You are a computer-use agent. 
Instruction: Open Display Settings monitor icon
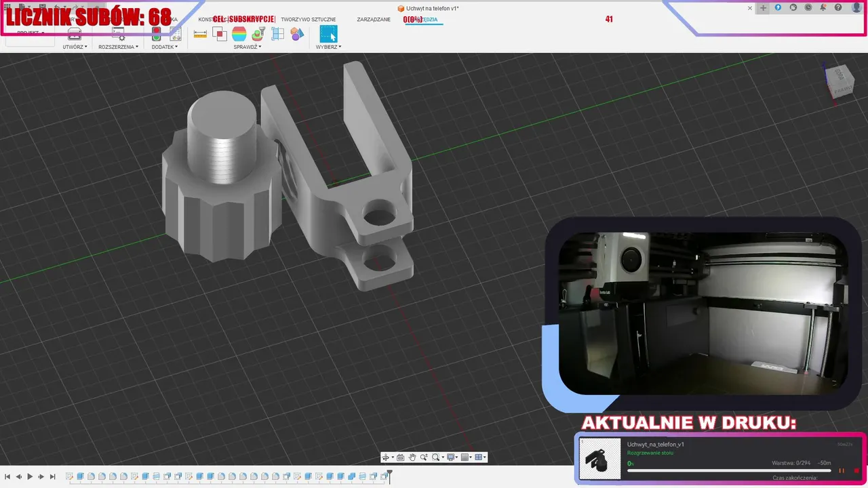[x=451, y=457]
